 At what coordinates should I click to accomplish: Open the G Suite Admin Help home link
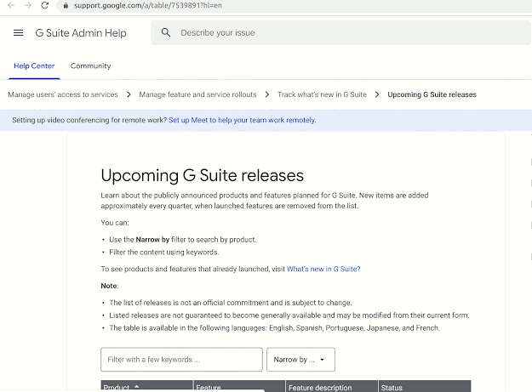tap(81, 33)
